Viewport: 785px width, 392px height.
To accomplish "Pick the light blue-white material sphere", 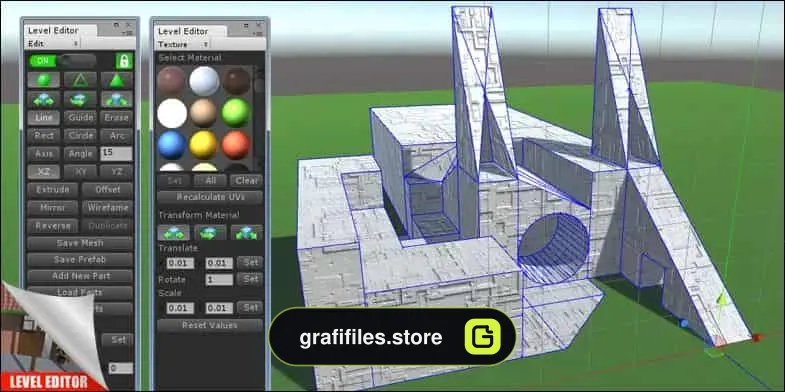I will 204,81.
